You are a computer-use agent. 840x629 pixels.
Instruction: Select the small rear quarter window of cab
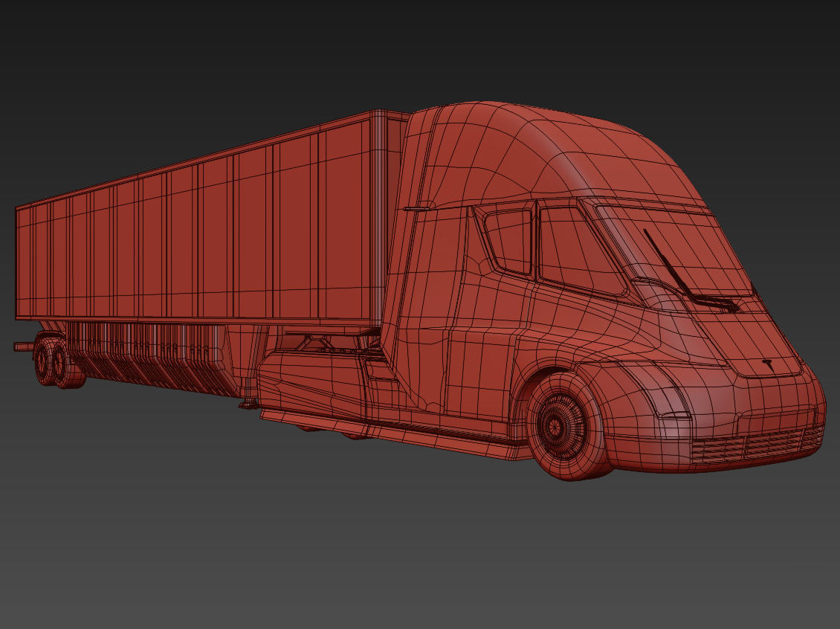(509, 241)
